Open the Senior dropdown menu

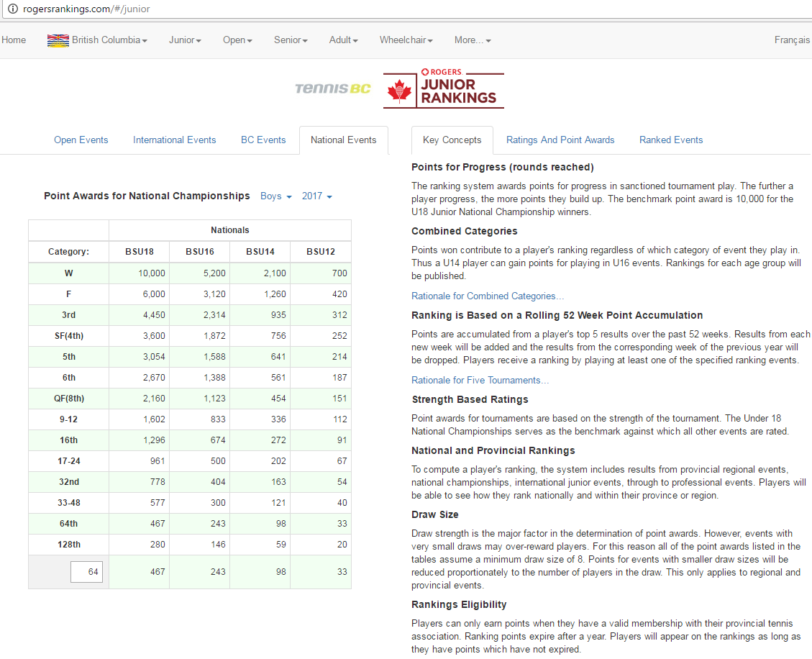click(x=291, y=40)
